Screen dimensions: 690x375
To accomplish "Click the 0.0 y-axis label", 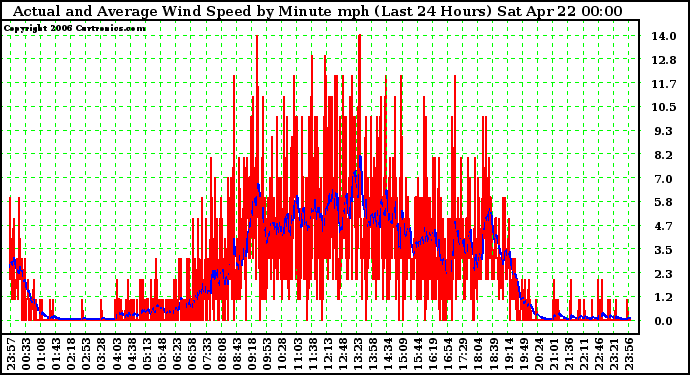I will [664, 321].
